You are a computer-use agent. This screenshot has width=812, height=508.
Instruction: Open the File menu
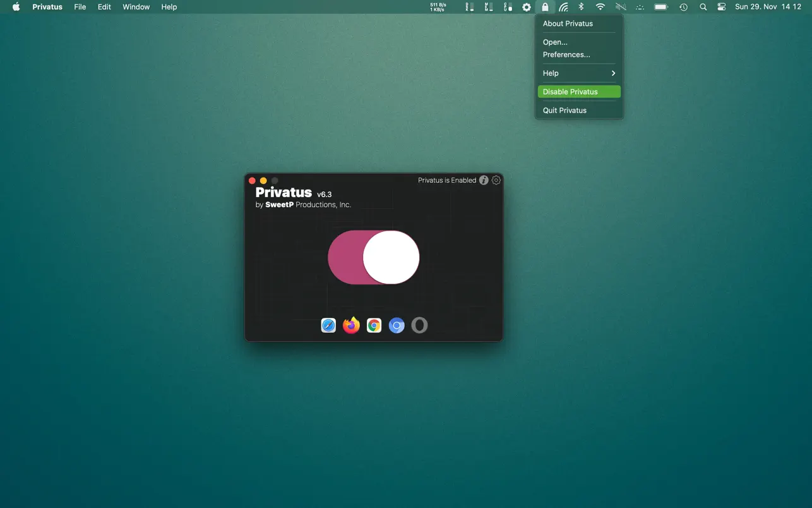[80, 7]
